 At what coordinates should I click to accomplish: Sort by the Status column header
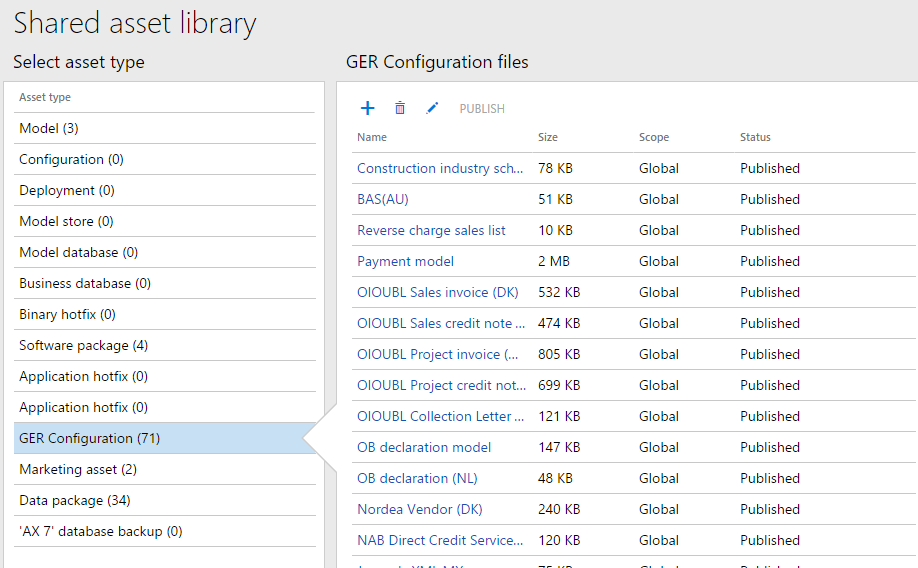coord(755,137)
